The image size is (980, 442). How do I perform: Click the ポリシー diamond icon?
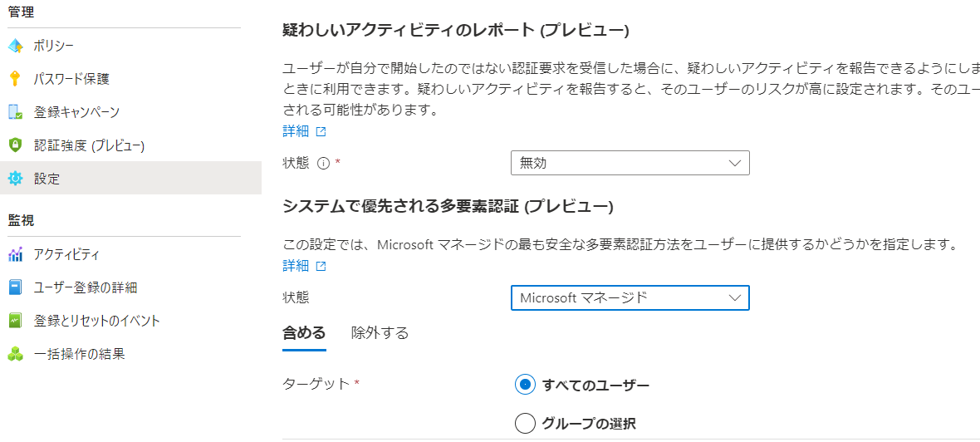pyautogui.click(x=15, y=47)
